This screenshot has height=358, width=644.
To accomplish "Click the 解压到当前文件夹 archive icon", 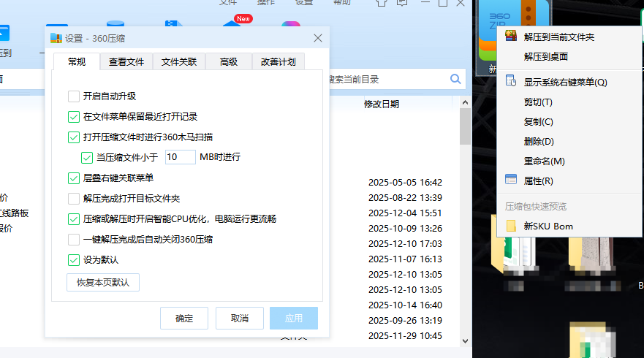I will pyautogui.click(x=511, y=37).
